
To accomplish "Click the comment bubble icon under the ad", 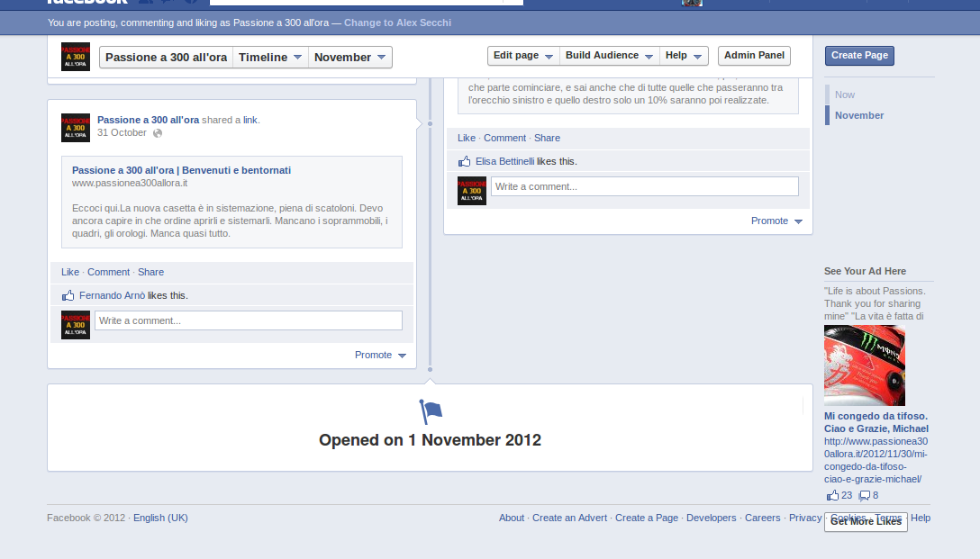I will (x=864, y=495).
